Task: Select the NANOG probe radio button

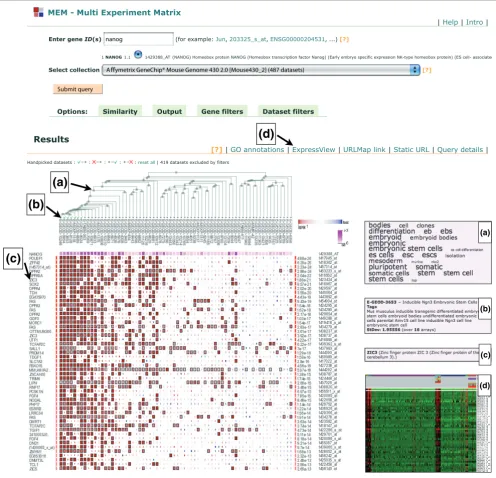Action: (138, 54)
